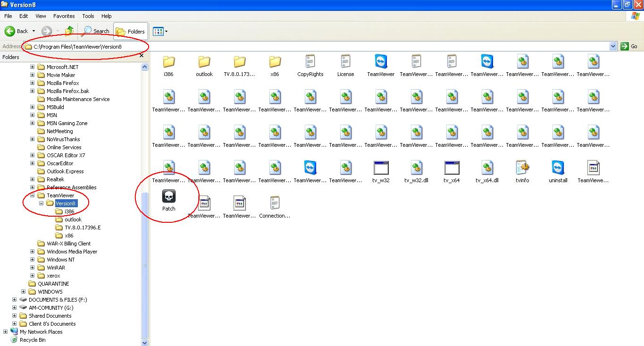Click the Up folder toolbar icon
Screen dimensions: 644x346
[x=69, y=31]
